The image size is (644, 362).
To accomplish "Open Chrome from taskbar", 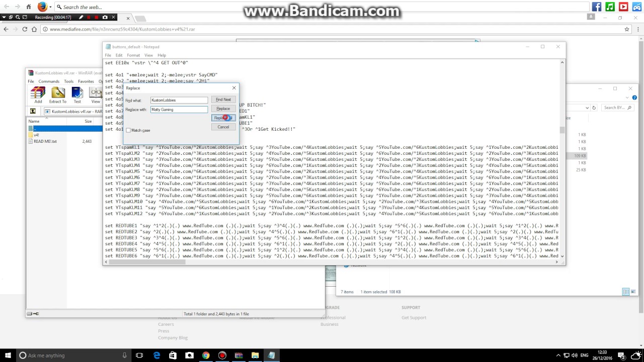I will (206, 355).
